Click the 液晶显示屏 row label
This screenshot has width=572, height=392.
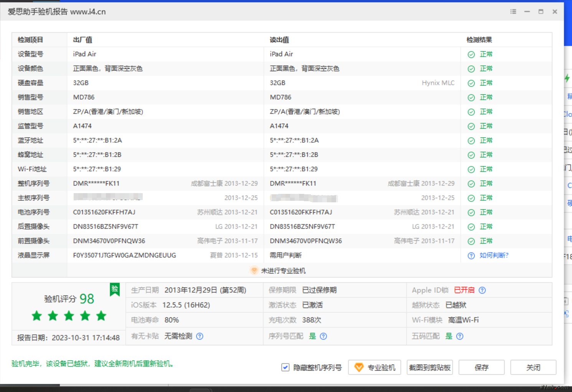point(33,255)
